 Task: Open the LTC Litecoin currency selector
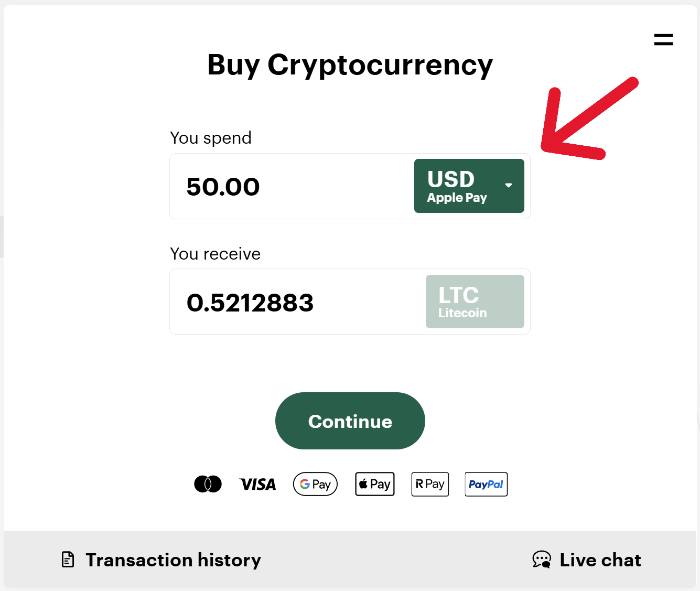pyautogui.click(x=475, y=302)
